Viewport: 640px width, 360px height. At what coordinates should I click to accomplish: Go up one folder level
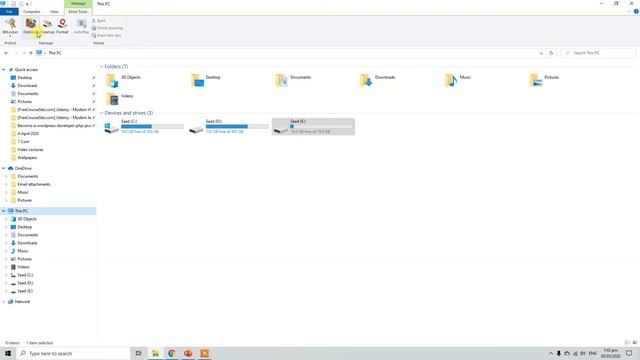click(31, 53)
